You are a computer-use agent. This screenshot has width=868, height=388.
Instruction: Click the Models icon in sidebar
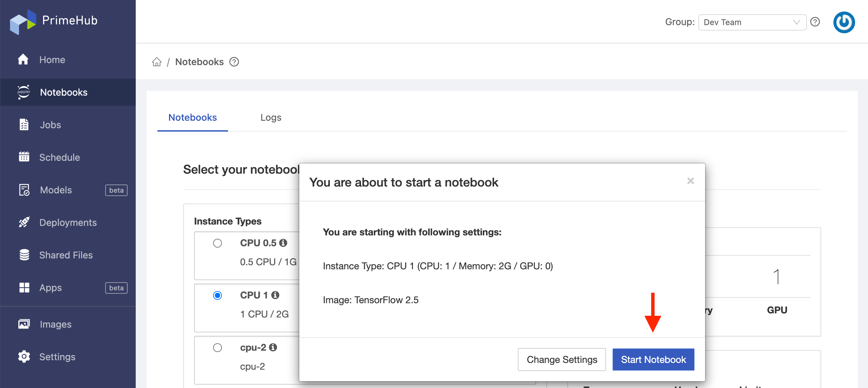pyautogui.click(x=24, y=190)
